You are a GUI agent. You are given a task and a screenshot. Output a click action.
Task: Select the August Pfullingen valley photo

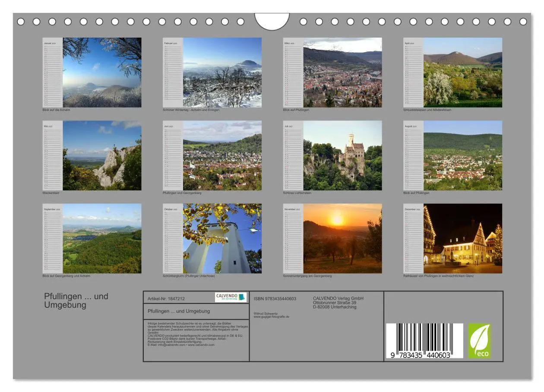click(463, 155)
